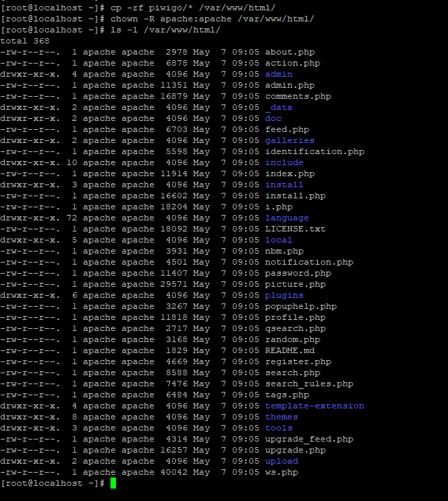Click the README.md filename
448x501 pixels.
pos(290,350)
